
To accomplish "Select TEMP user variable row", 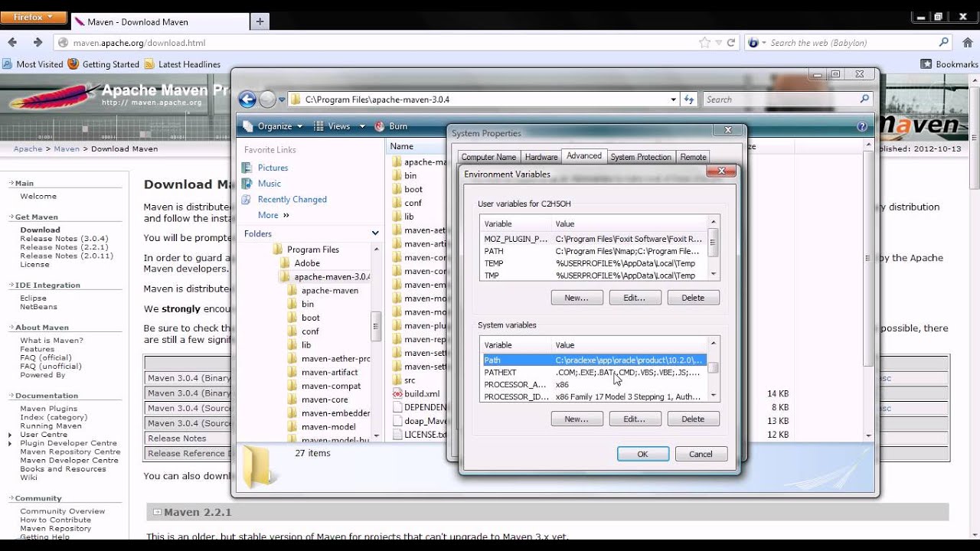I will [x=594, y=263].
